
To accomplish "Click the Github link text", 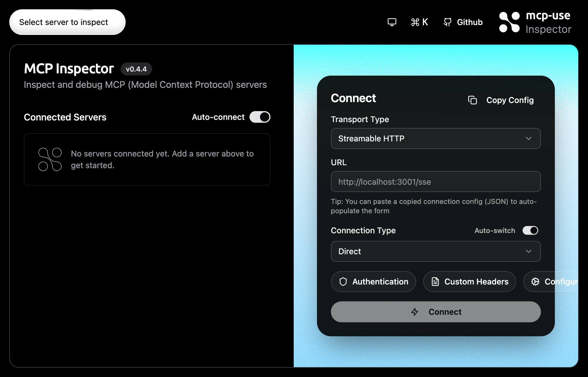I will [469, 22].
